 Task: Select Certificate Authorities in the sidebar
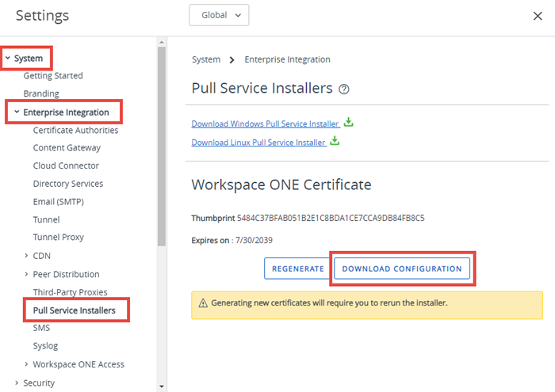(76, 131)
